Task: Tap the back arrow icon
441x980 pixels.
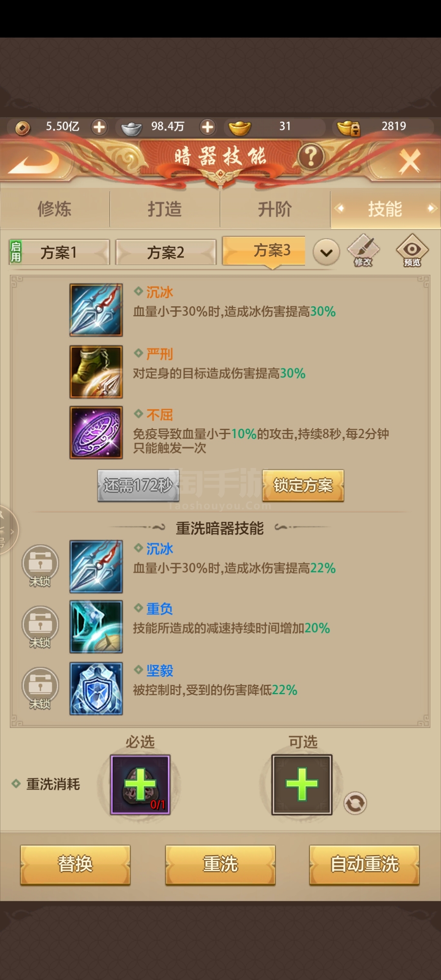Action: tap(35, 160)
